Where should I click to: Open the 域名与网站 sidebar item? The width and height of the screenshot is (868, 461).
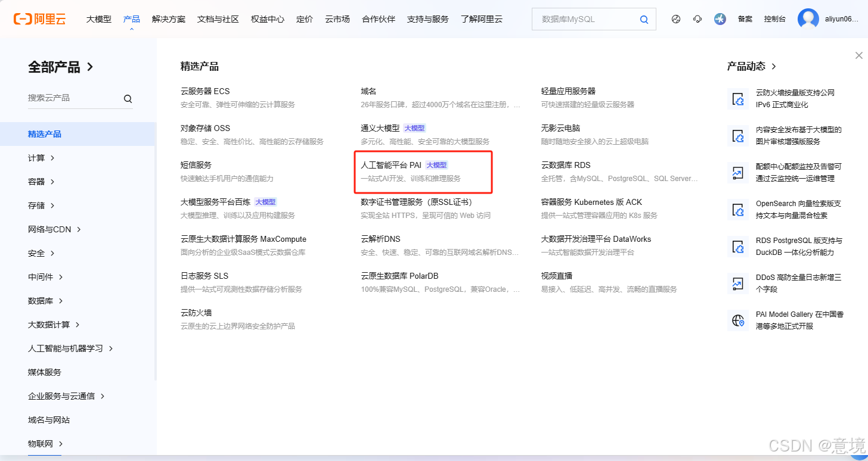pyautogui.click(x=49, y=420)
